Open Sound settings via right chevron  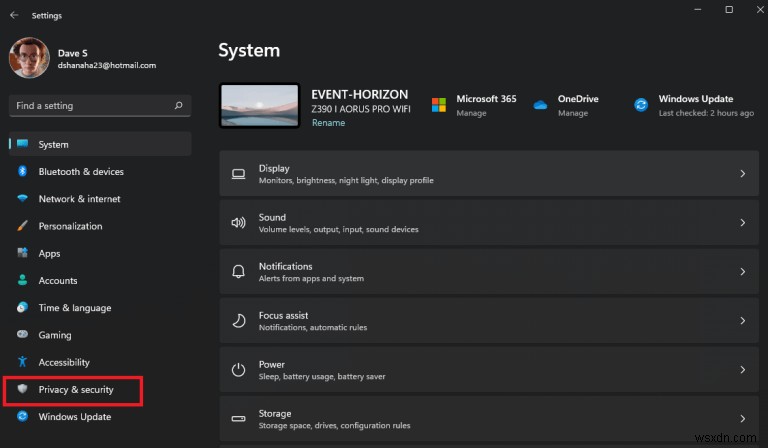pyautogui.click(x=742, y=223)
